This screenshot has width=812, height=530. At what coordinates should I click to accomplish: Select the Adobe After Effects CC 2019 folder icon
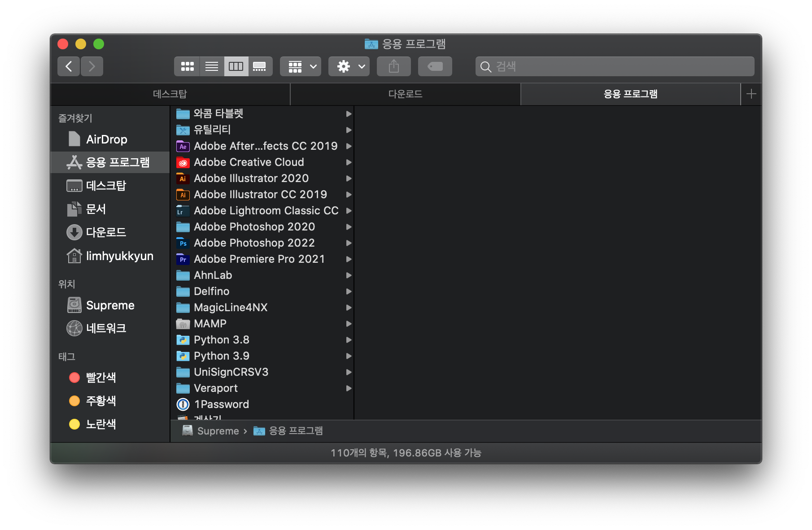tap(183, 146)
